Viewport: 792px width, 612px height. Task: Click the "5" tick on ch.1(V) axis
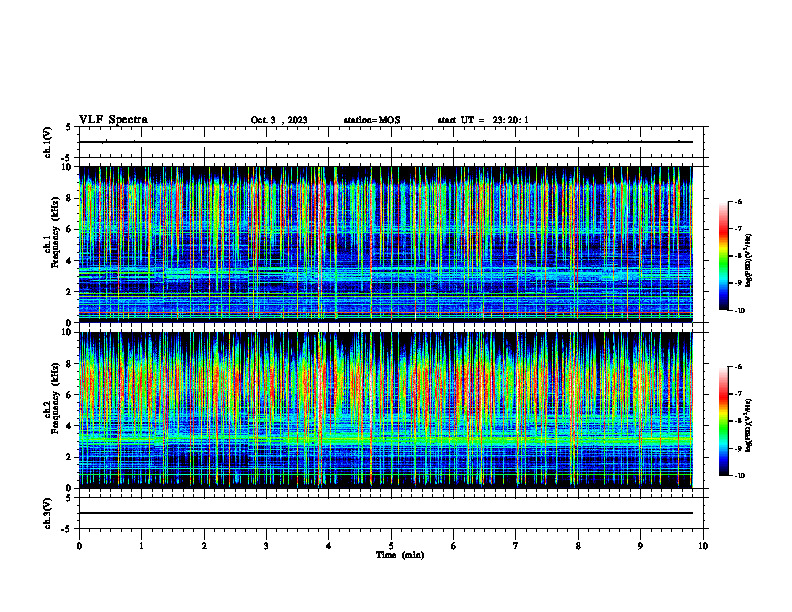click(69, 127)
